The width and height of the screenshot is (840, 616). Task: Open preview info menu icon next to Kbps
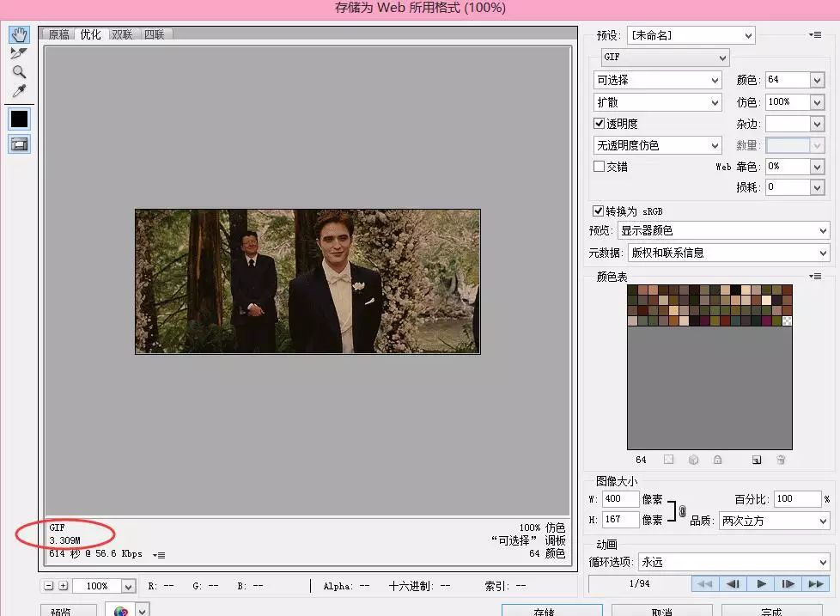click(x=159, y=555)
